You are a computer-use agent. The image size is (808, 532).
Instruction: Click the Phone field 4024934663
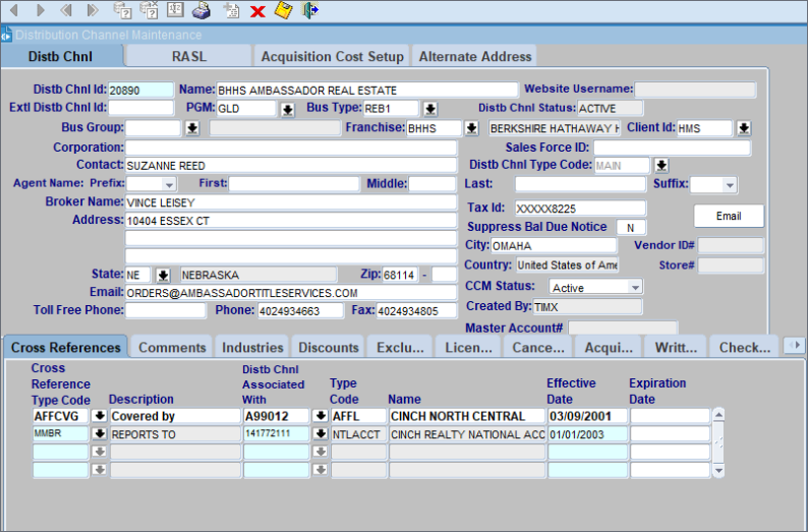click(x=300, y=311)
